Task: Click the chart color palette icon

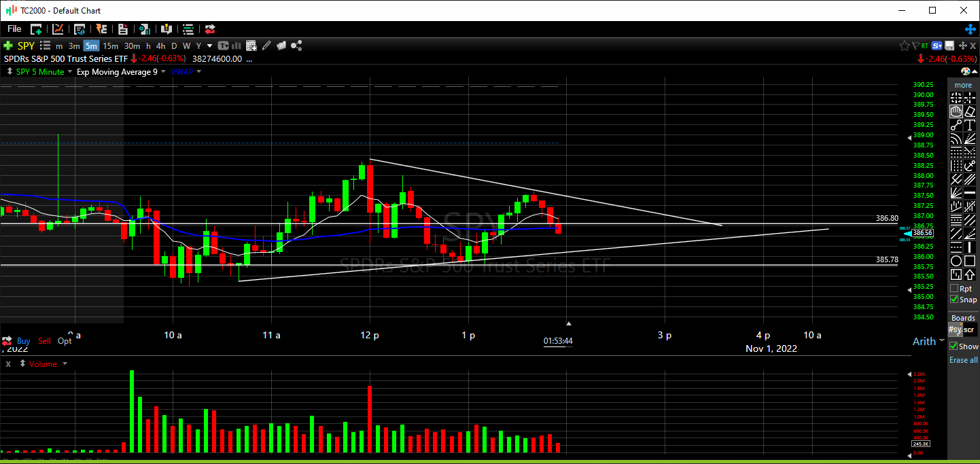Action: (x=965, y=71)
